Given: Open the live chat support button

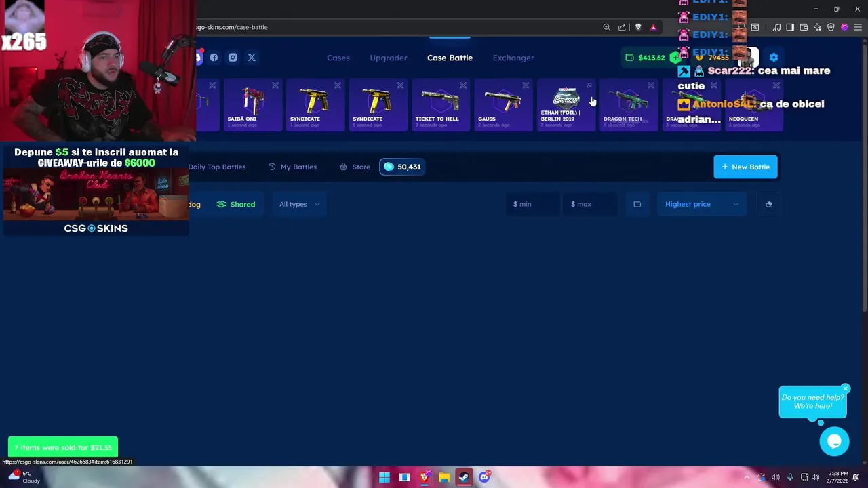Looking at the screenshot, I should coord(834,442).
